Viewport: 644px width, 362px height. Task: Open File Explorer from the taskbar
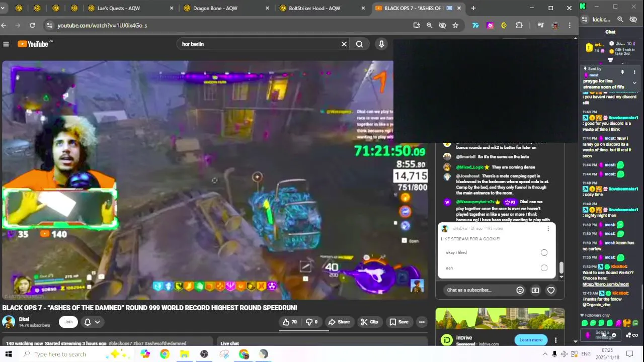tap(185, 354)
